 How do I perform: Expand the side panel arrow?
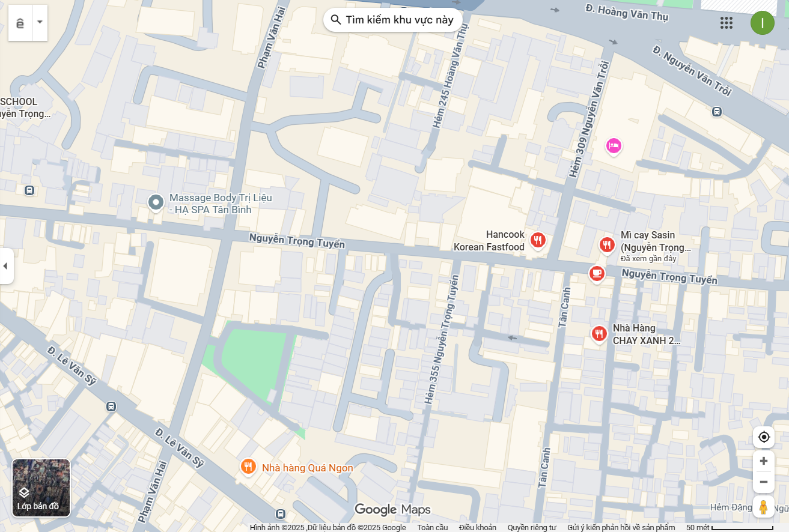pyautogui.click(x=6, y=266)
